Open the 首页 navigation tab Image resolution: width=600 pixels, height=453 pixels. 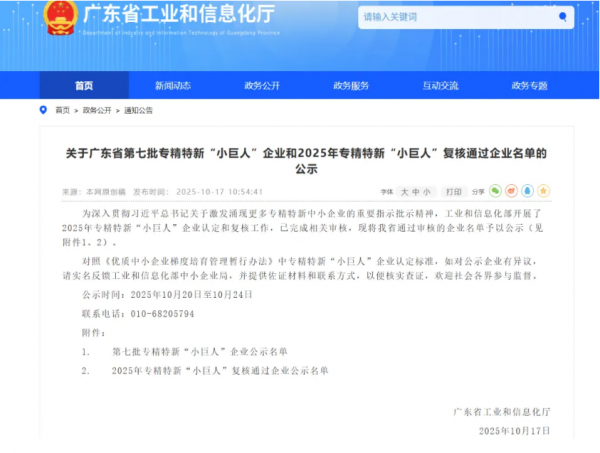click(84, 85)
